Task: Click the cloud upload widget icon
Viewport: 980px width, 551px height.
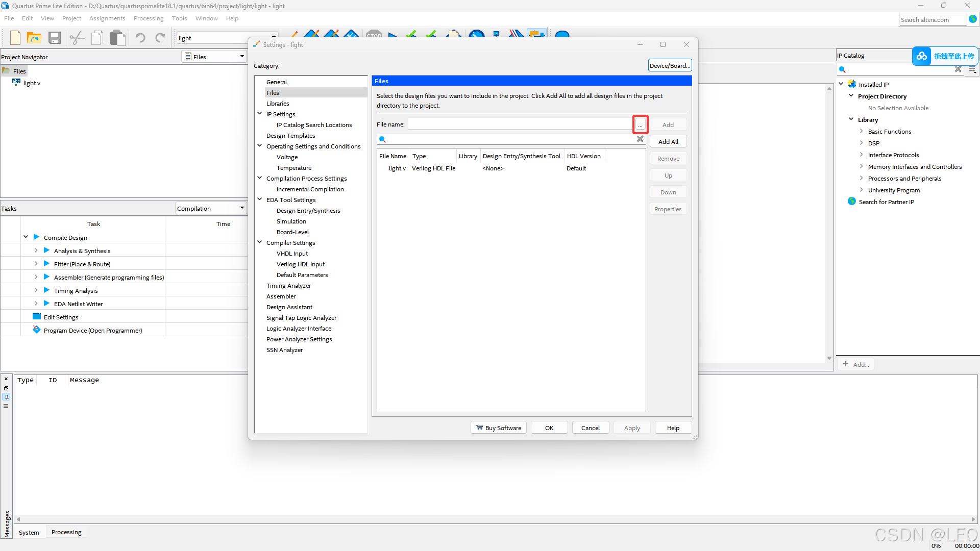Action: pyautogui.click(x=922, y=56)
